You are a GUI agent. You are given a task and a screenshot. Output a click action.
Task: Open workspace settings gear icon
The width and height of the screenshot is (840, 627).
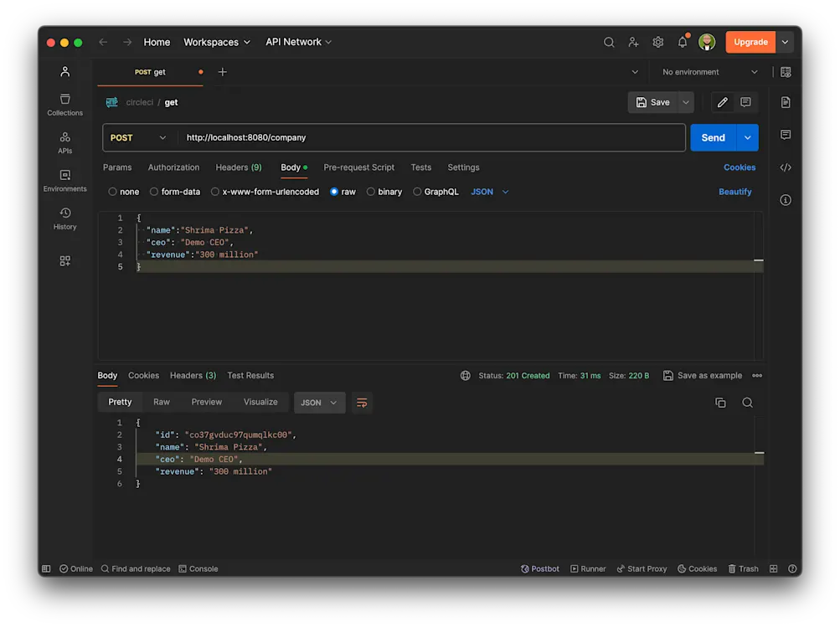tap(658, 42)
